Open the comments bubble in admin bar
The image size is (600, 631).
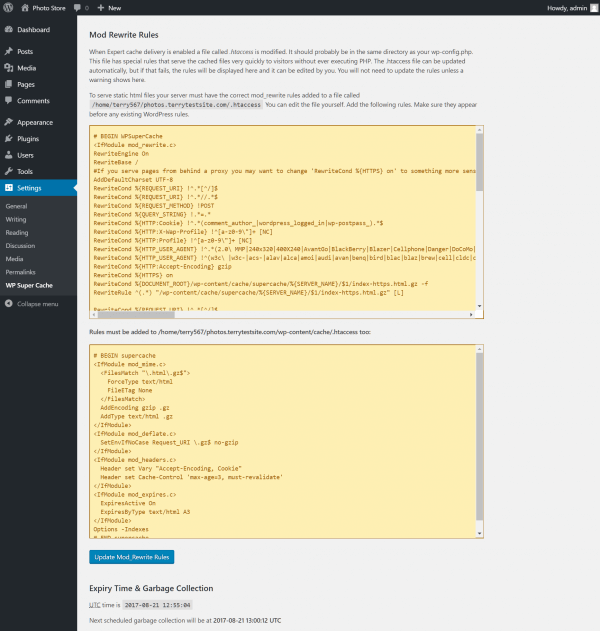point(77,8)
